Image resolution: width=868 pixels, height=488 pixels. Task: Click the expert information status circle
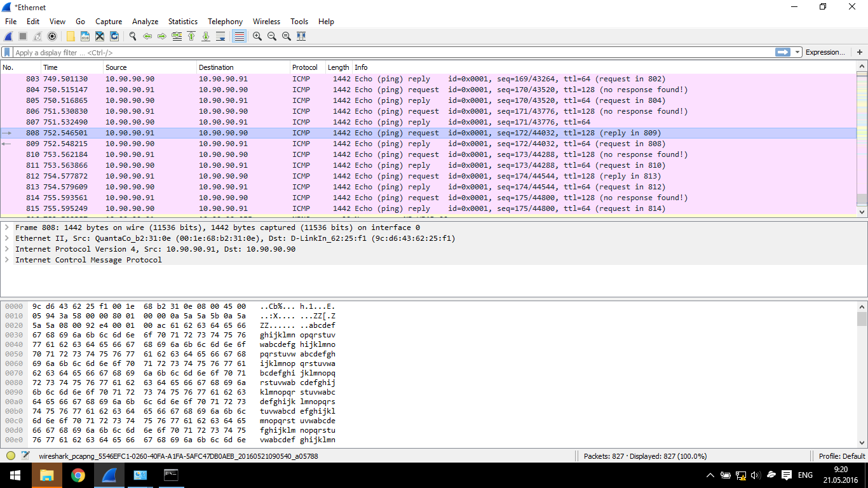[x=11, y=456]
